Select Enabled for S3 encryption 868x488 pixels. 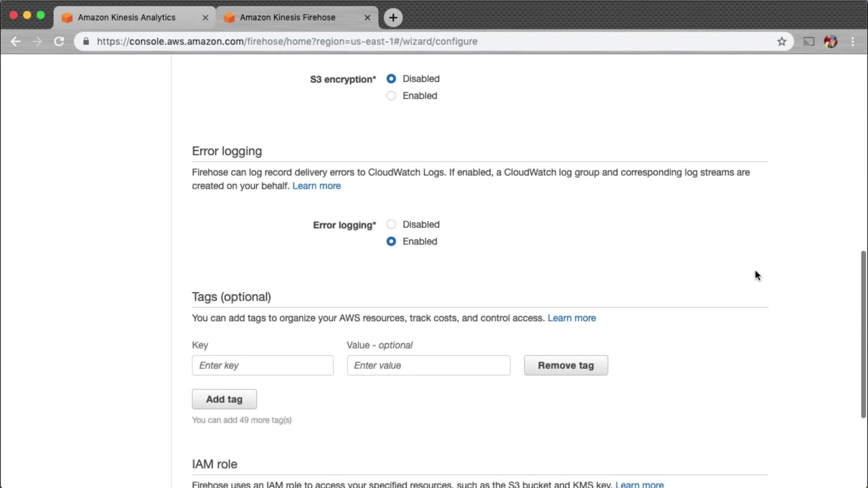[x=391, y=96]
